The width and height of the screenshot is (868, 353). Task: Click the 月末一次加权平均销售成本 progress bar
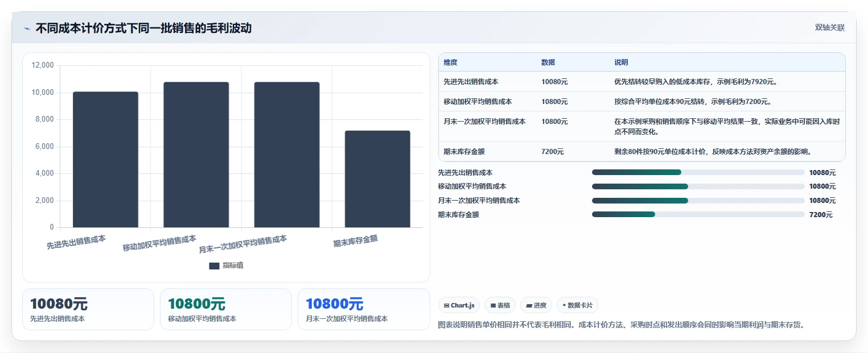pyautogui.click(x=698, y=201)
